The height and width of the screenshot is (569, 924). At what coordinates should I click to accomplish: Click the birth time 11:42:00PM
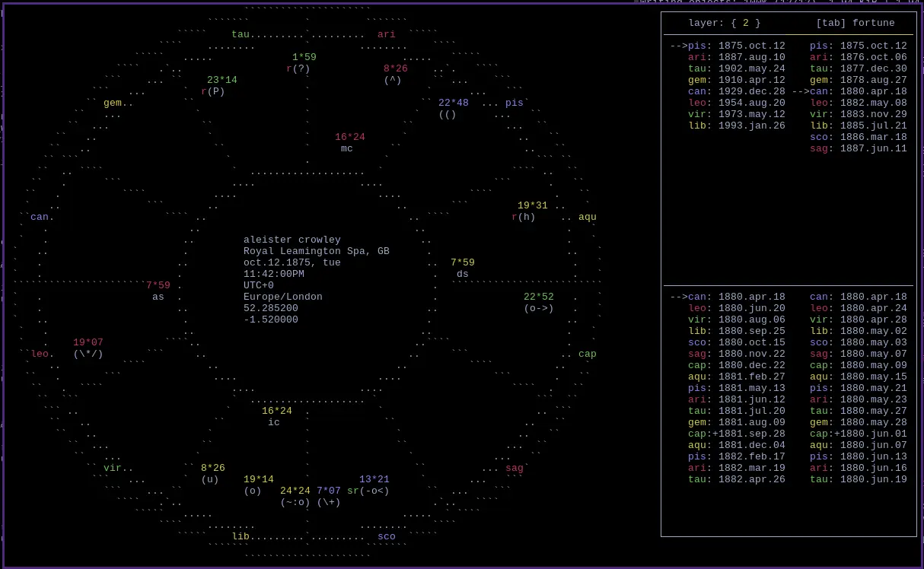274,274
